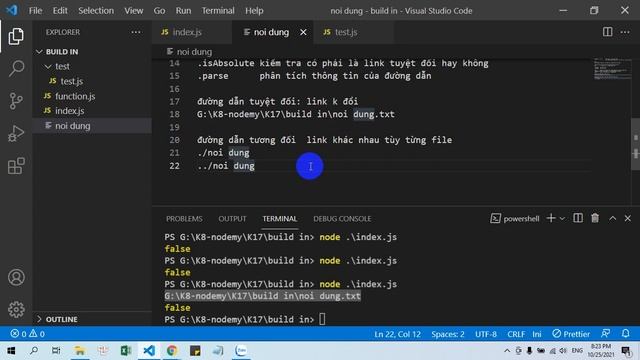
Task: Change line endings via CRLF
Action: pyautogui.click(x=516, y=334)
